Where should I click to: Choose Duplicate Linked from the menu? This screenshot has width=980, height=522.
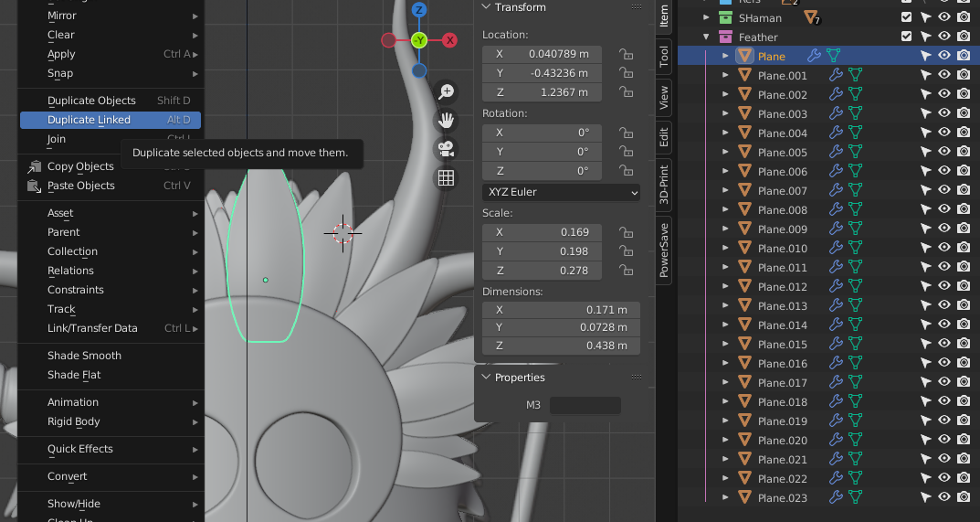[89, 120]
